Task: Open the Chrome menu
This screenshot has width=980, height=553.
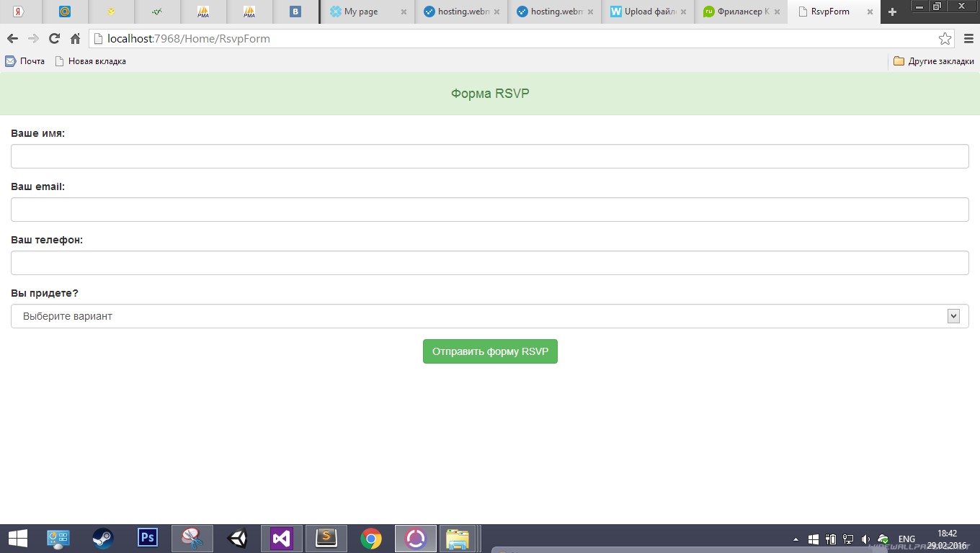Action: [x=968, y=39]
